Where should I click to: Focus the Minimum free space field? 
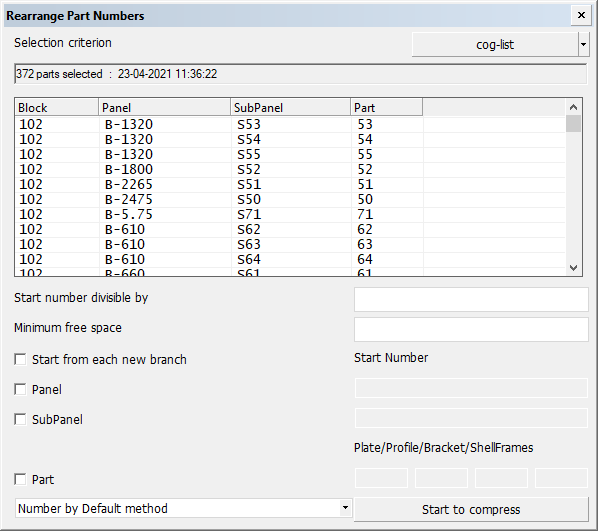471,330
